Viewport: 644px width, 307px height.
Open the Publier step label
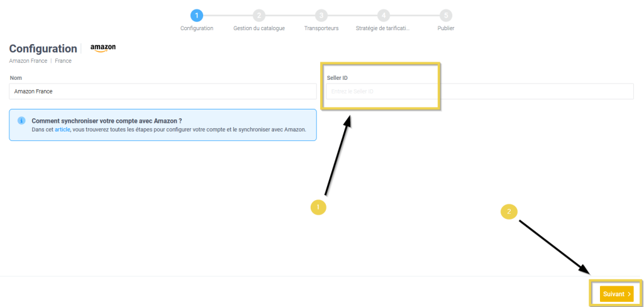(x=446, y=28)
